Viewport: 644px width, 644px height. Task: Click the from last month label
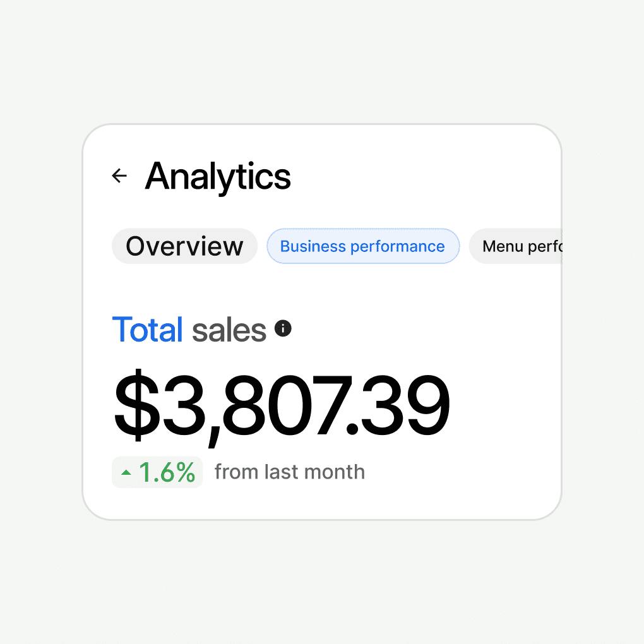click(x=290, y=472)
